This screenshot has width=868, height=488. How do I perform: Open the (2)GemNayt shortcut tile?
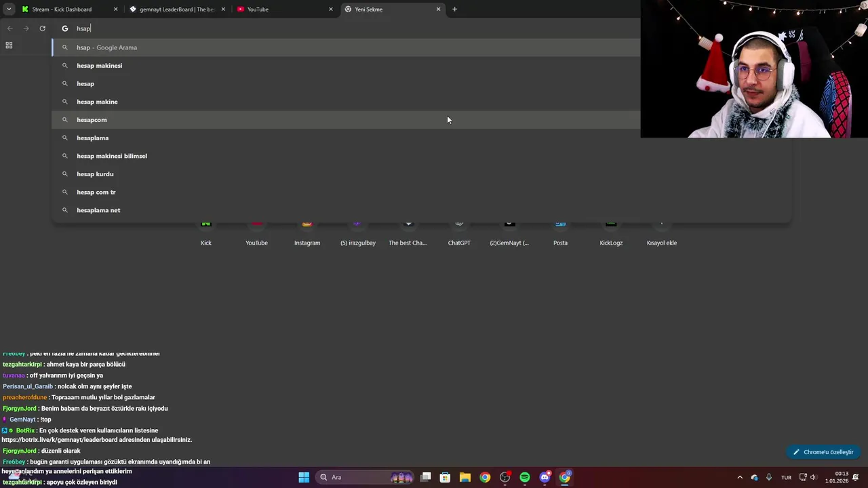pos(509,233)
